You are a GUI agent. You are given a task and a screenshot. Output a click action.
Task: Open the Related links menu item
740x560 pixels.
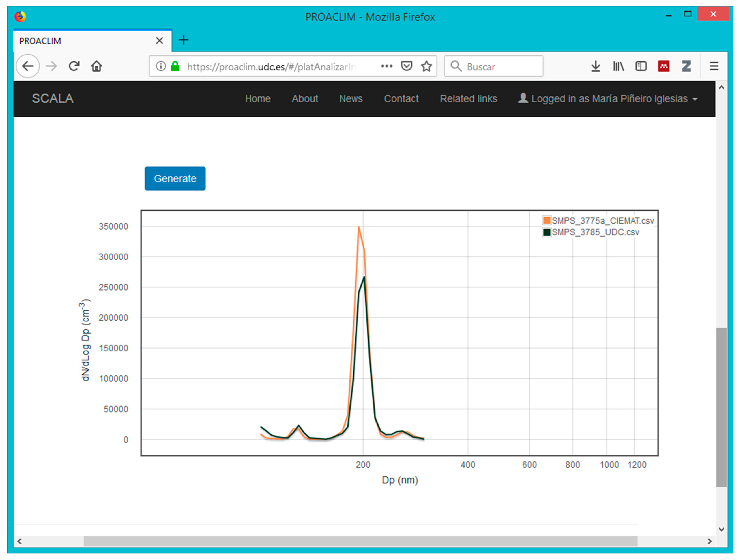point(468,99)
